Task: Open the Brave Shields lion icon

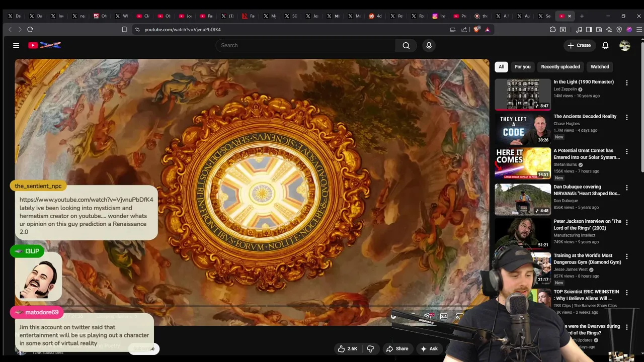Action: pos(477,30)
